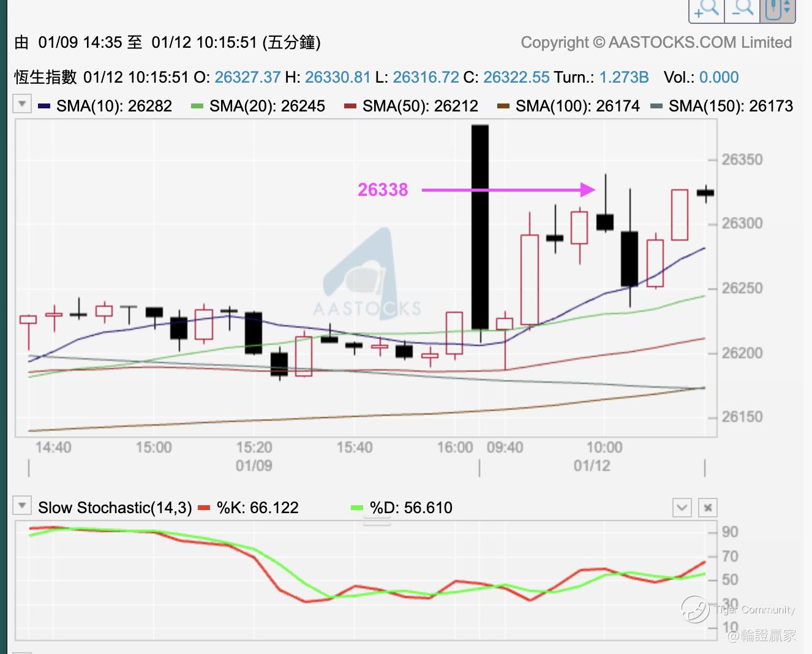
Task: Click the Copyright AASTOCKS.COM Limited text
Action: 656,42
